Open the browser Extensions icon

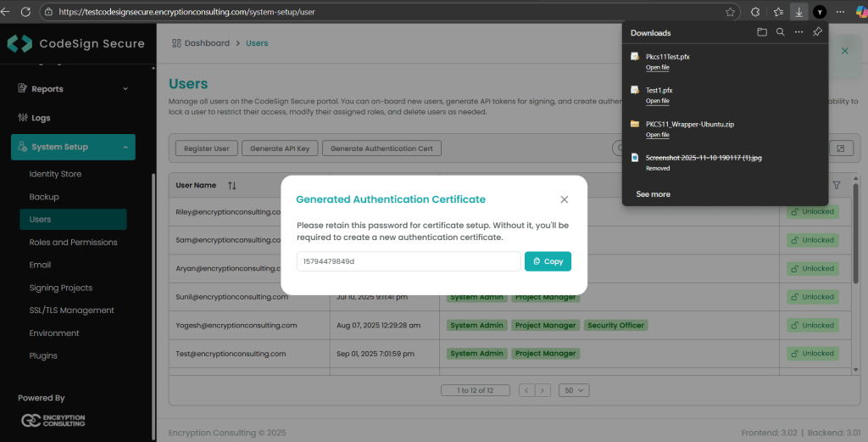click(x=755, y=12)
